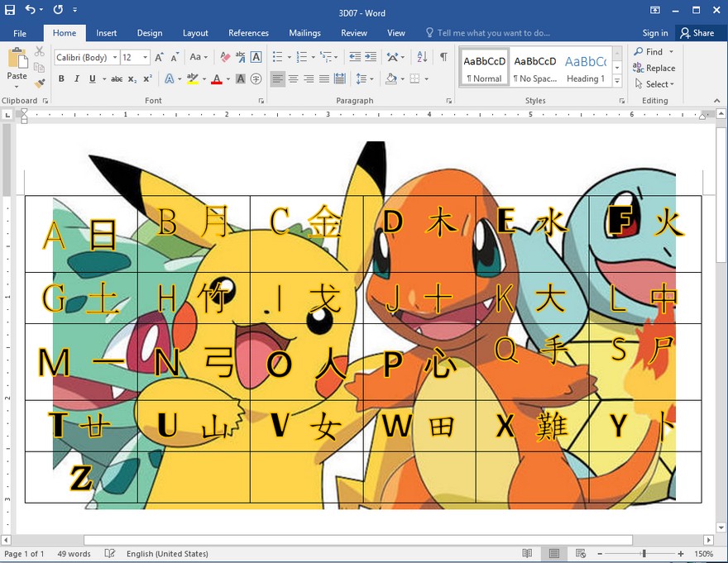Center align the paragraph

click(x=294, y=79)
